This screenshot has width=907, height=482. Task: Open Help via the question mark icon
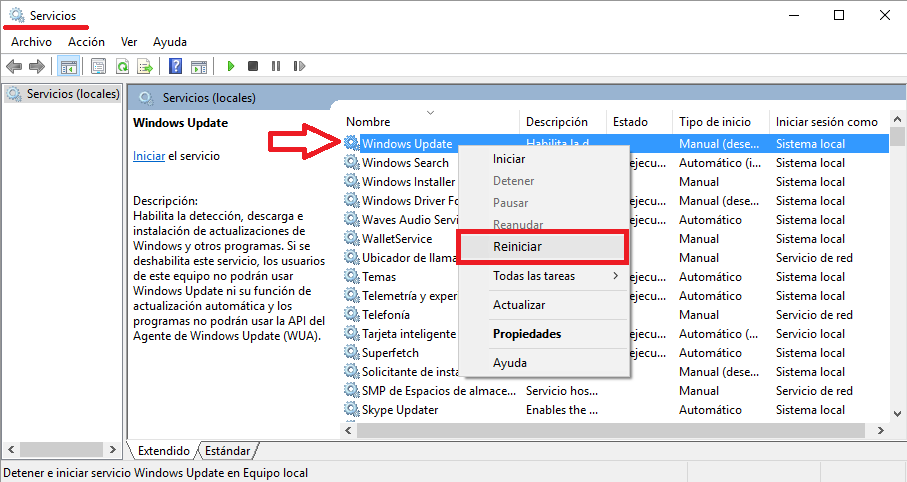[175, 67]
